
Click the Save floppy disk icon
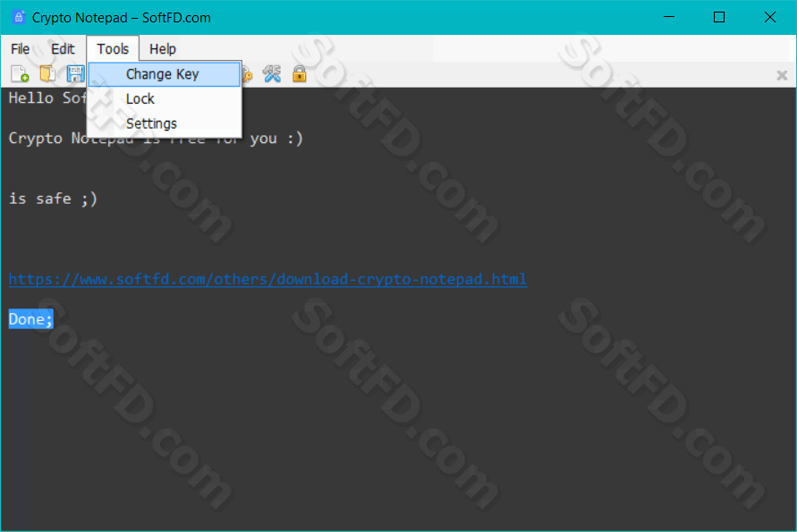(76, 74)
